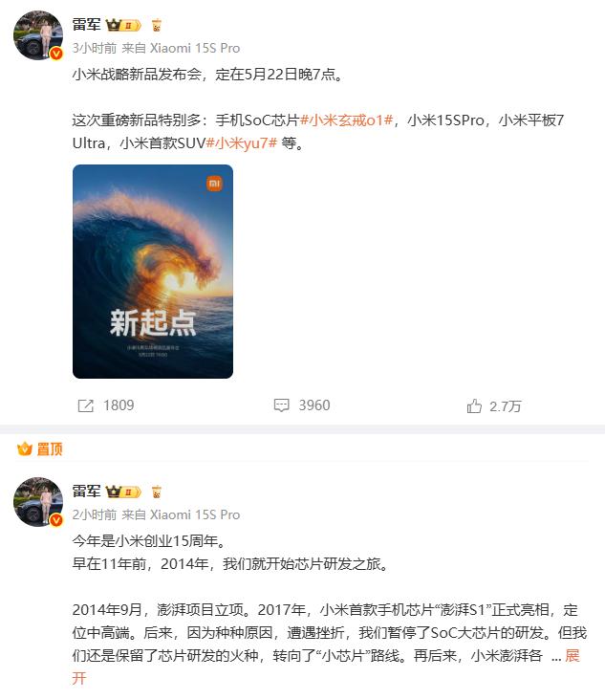Viewport: 605px width, 700px height.
Task: Open the 新起点 wave poster image
Action: tap(153, 272)
